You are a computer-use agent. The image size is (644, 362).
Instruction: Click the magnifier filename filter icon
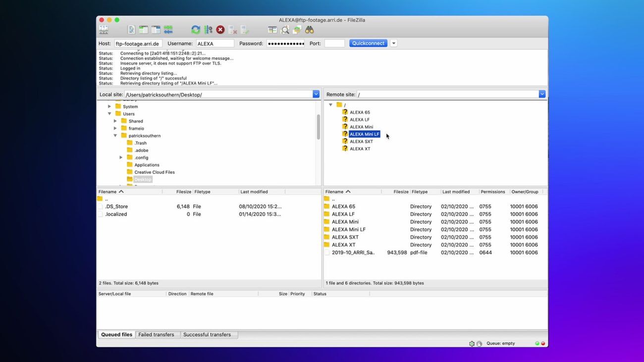[285, 30]
